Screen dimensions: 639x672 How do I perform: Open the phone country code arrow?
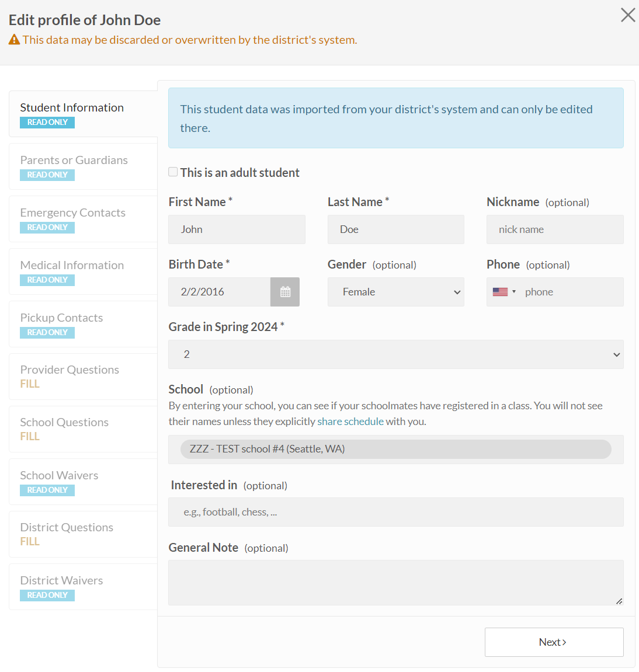click(x=514, y=292)
